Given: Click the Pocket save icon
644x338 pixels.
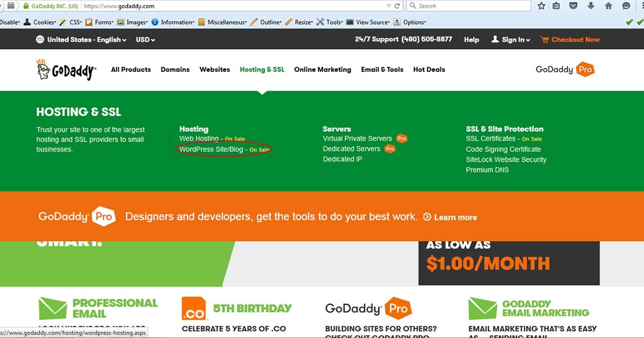Looking at the screenshot, I should coord(574,6).
